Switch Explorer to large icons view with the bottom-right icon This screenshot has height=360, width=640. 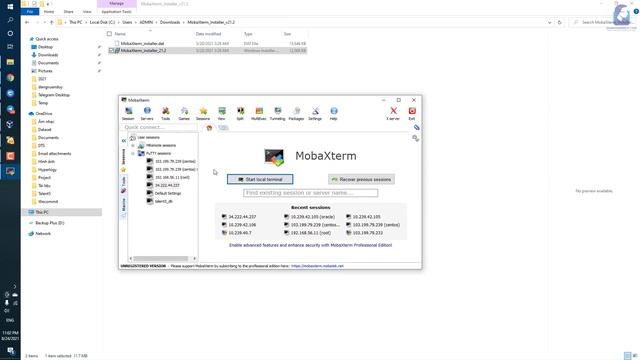coord(635,356)
